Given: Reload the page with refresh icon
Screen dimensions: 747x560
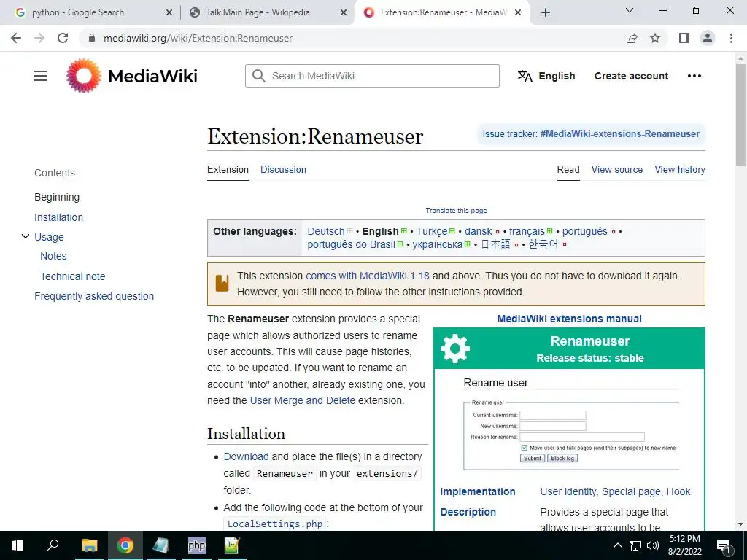Looking at the screenshot, I should point(63,38).
